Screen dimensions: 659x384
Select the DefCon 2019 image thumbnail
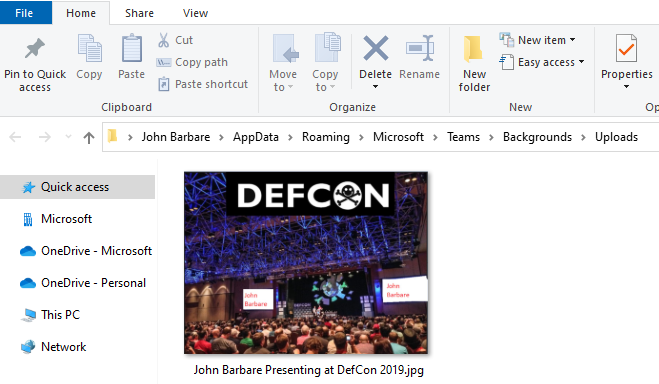306,263
